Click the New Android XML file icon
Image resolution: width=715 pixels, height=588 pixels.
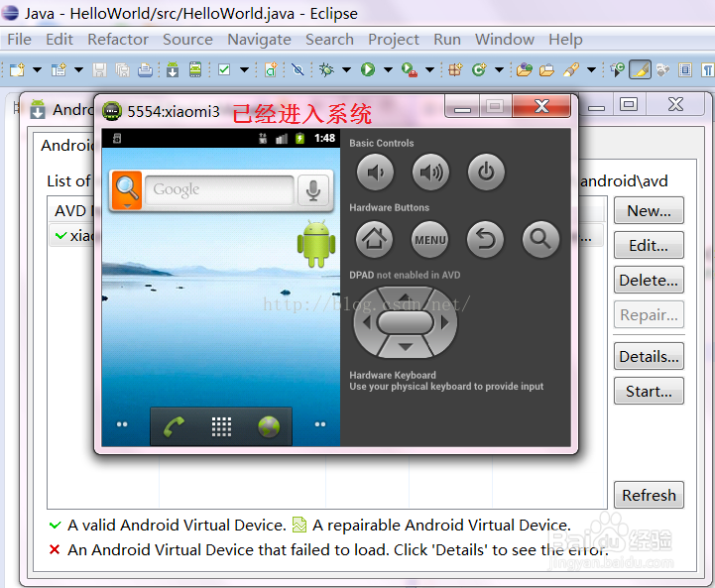point(271,69)
